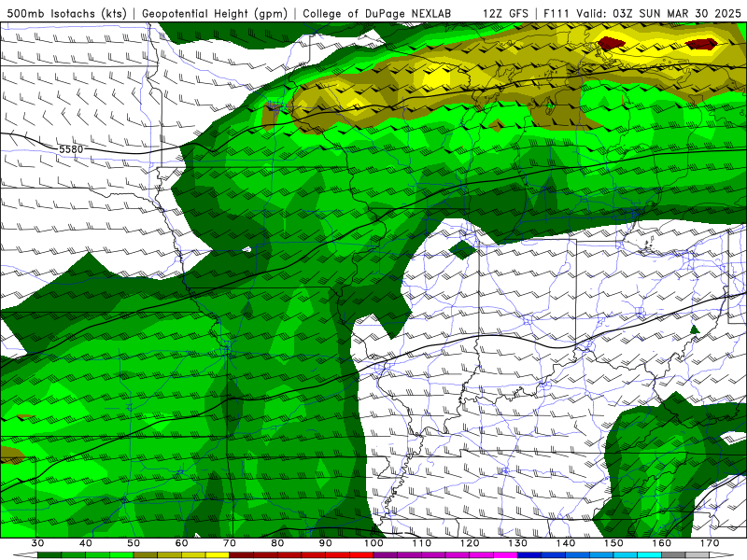Click the legend value 40
This screenshot has height=560, width=747.
86,543
